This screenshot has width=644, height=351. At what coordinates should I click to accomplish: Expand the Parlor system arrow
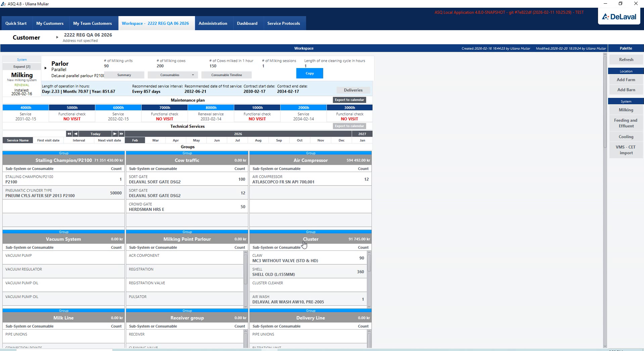pyautogui.click(x=46, y=68)
